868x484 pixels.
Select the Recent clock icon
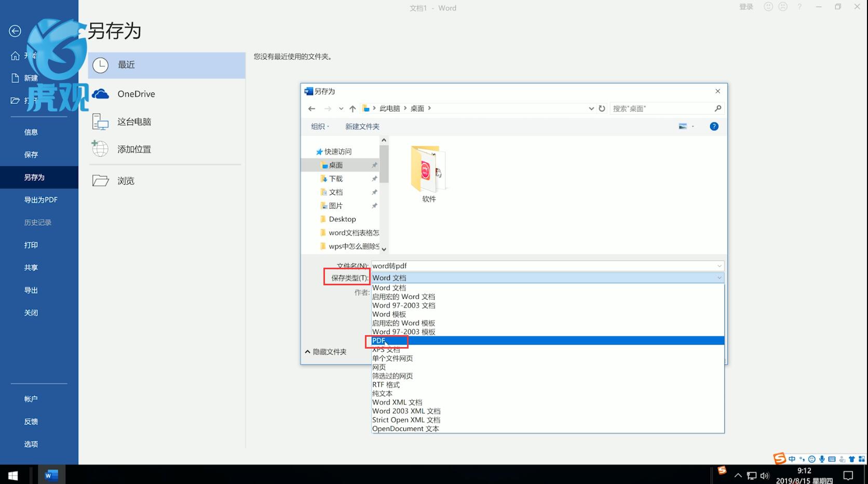100,65
